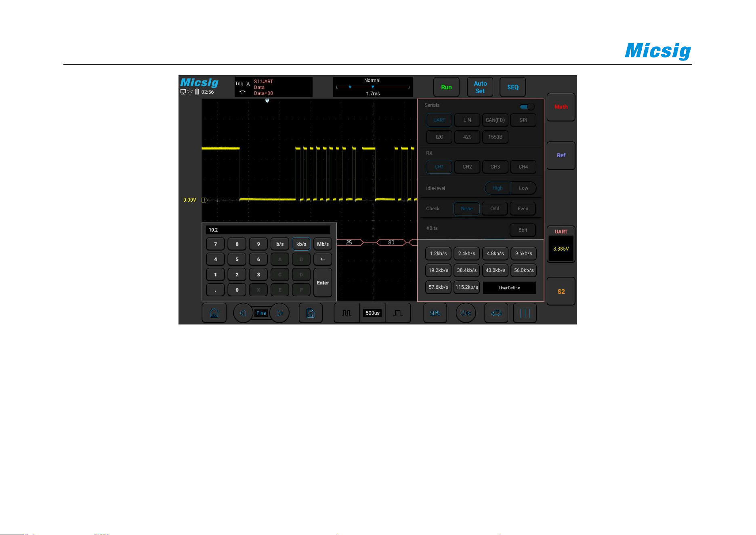Image resolution: width=756 pixels, height=535 pixels.
Task: Set RX source to CH1
Action: point(439,167)
